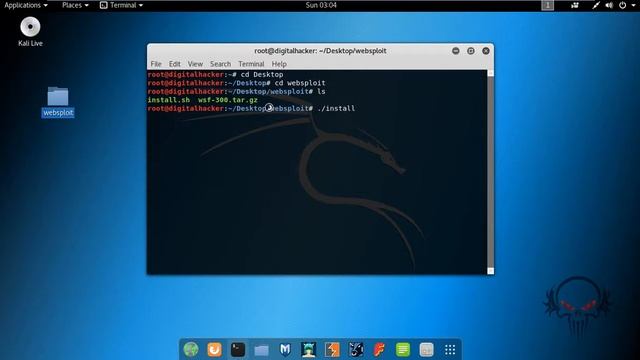Click the power icon in top bar

pyautogui.click(x=622, y=5)
